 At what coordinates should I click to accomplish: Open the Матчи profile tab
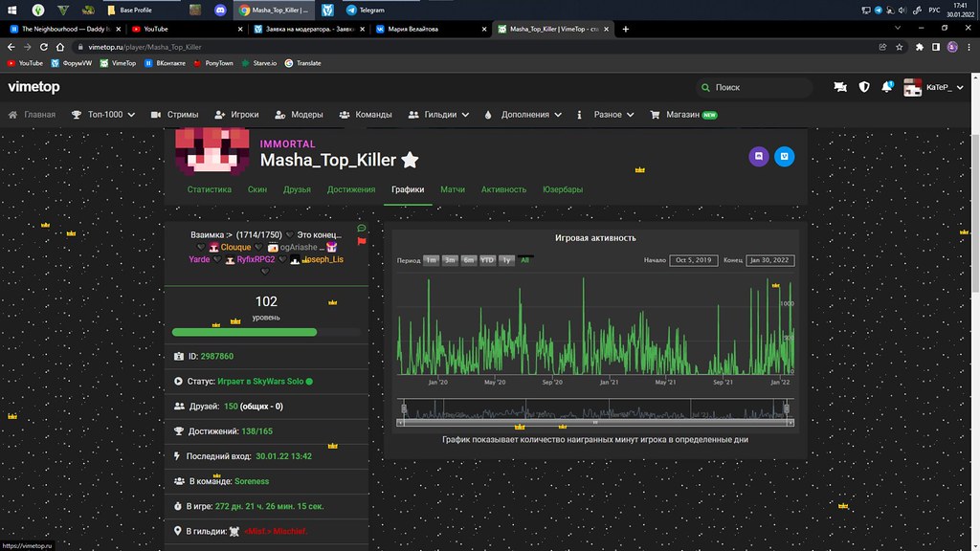coord(453,189)
